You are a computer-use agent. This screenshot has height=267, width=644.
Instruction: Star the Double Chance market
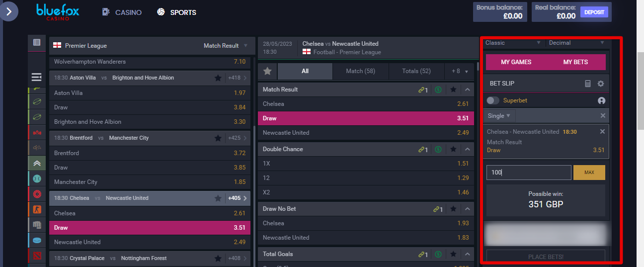[453, 149]
